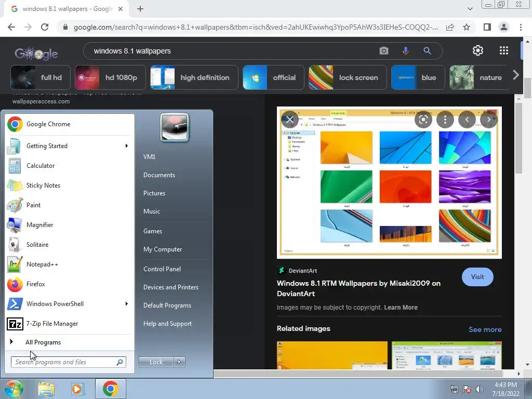Go to previous image in preview
Image resolution: width=532 pixels, height=399 pixels.
(467, 119)
